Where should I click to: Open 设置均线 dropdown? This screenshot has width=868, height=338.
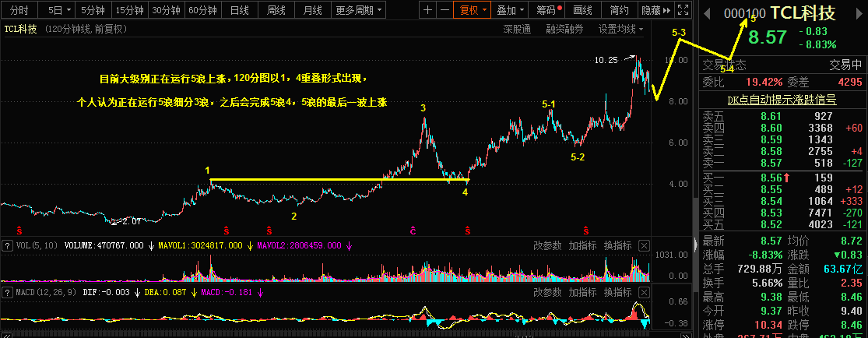coord(620,30)
